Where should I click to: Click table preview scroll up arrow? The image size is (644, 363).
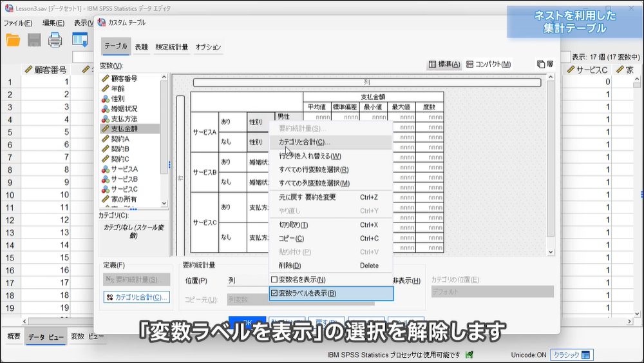click(551, 77)
